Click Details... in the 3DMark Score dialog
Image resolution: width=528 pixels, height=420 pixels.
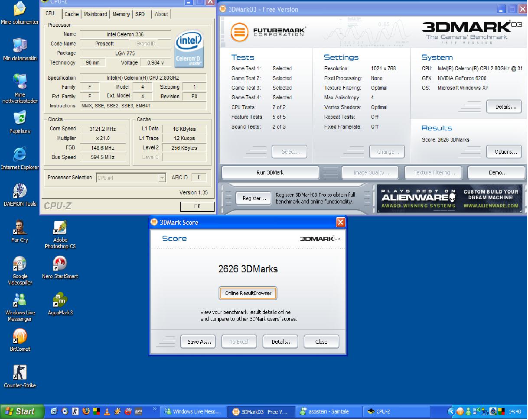[281, 342]
